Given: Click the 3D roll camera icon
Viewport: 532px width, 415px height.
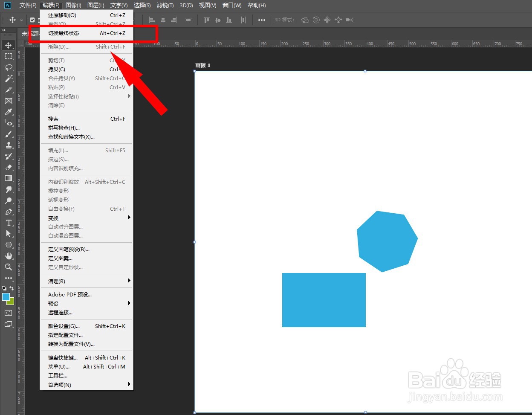Looking at the screenshot, I should pos(316,20).
